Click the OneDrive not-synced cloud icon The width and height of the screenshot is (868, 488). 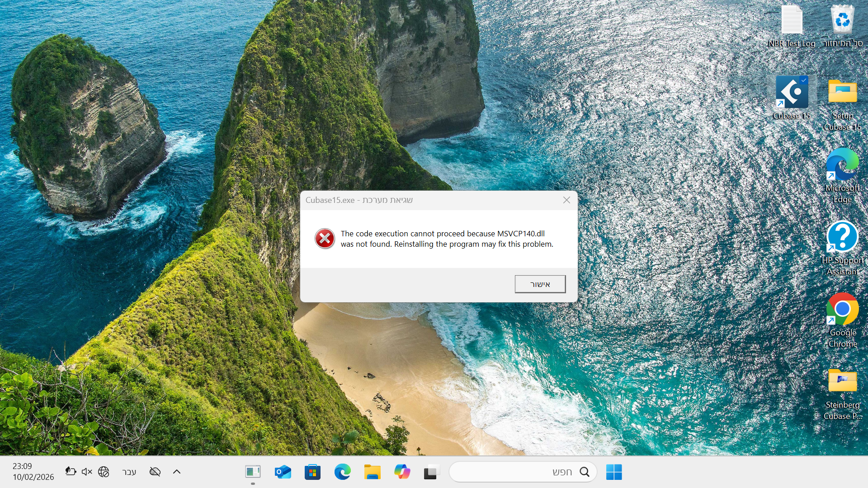(x=155, y=472)
